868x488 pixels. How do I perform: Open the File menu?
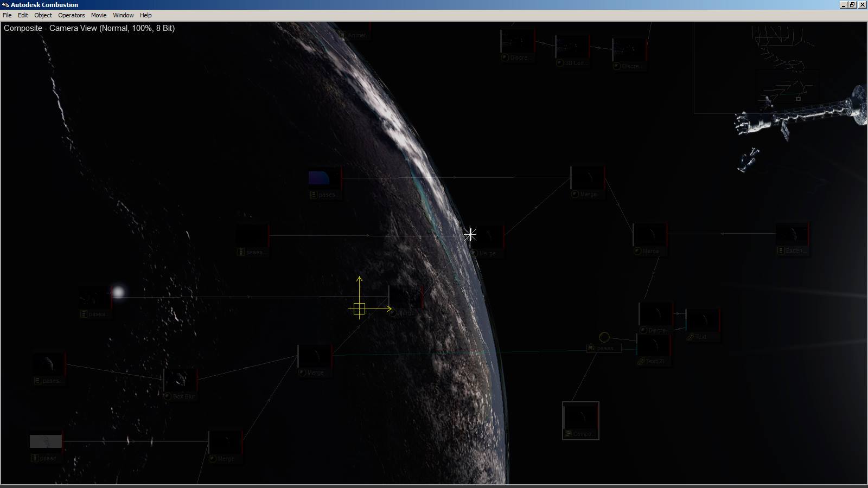pos(7,15)
